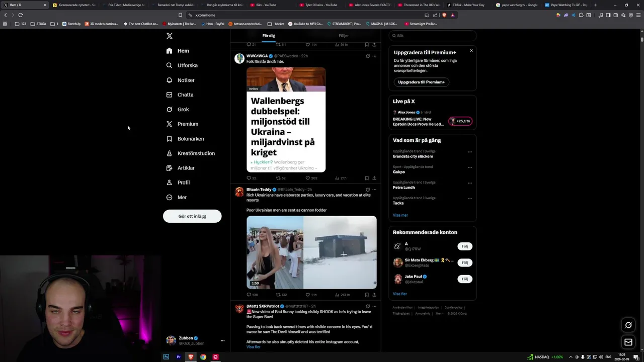Open the messages floating button

click(628, 342)
